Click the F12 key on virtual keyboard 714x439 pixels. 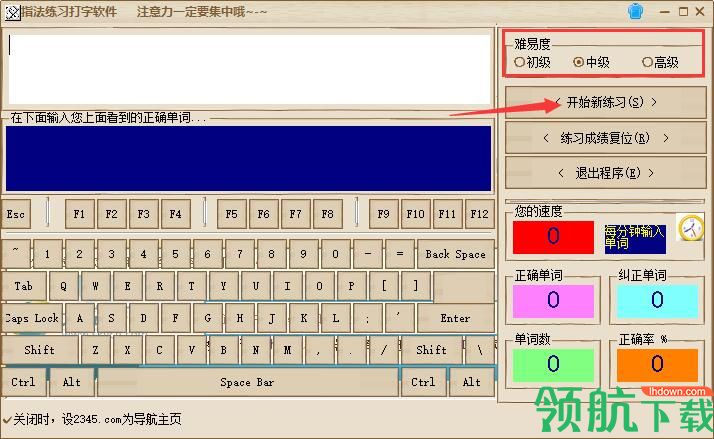(x=479, y=214)
